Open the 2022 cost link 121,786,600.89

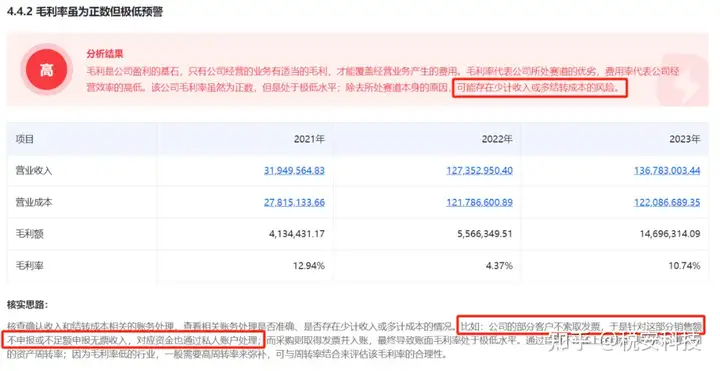479,202
